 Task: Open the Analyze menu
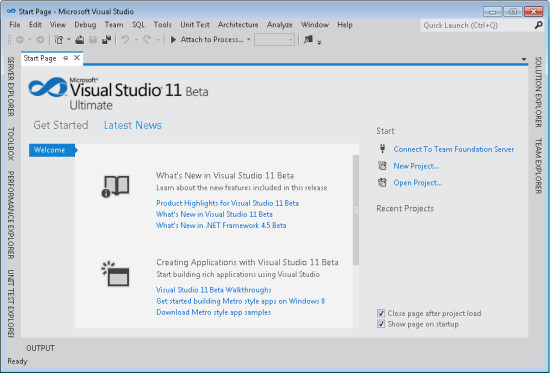click(x=280, y=25)
